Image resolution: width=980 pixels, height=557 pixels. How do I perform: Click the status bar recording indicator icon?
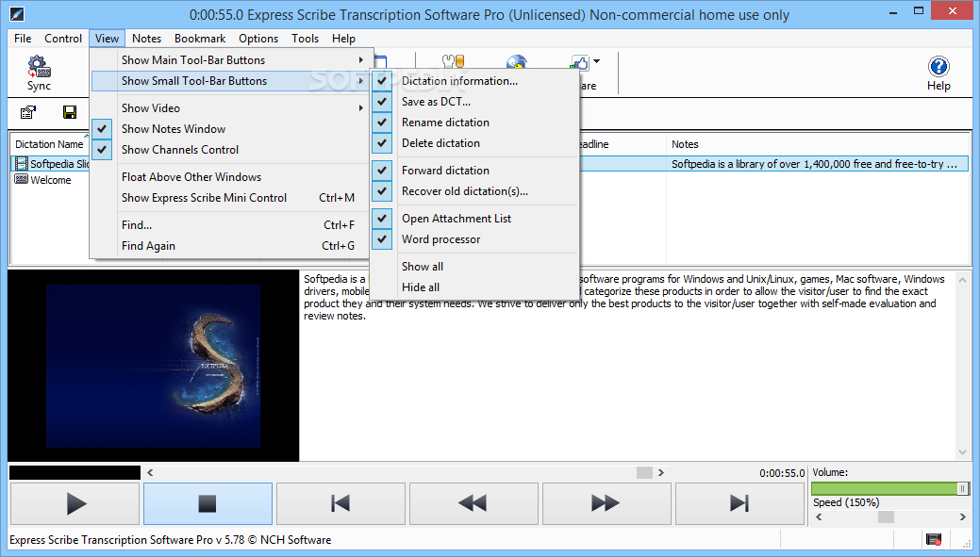[x=934, y=539]
